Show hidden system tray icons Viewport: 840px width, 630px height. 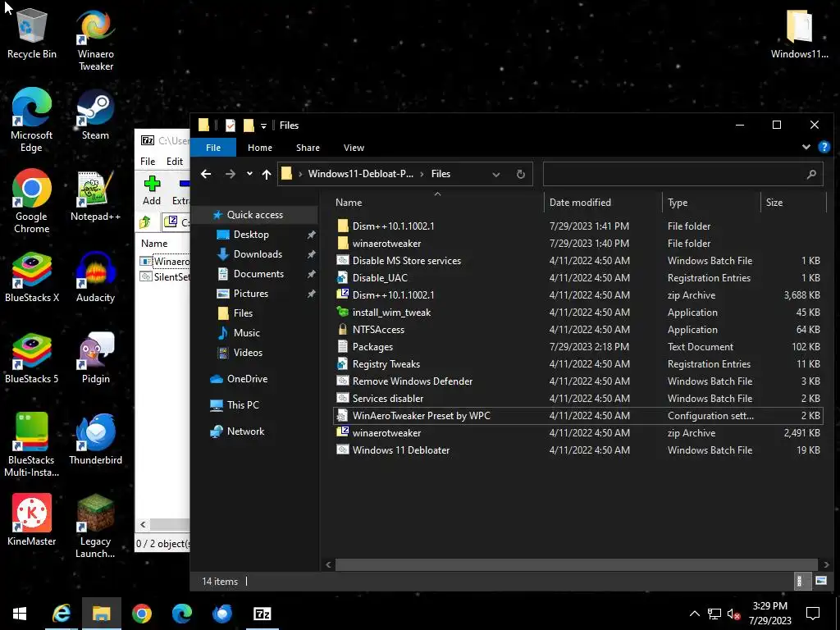tap(694, 614)
